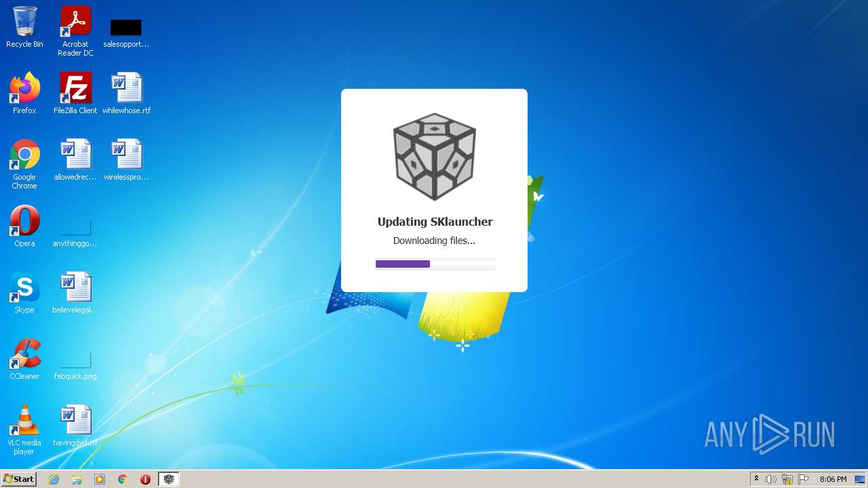The width and height of the screenshot is (868, 488).
Task: Open CCleaner desktop shortcut
Action: point(24,359)
